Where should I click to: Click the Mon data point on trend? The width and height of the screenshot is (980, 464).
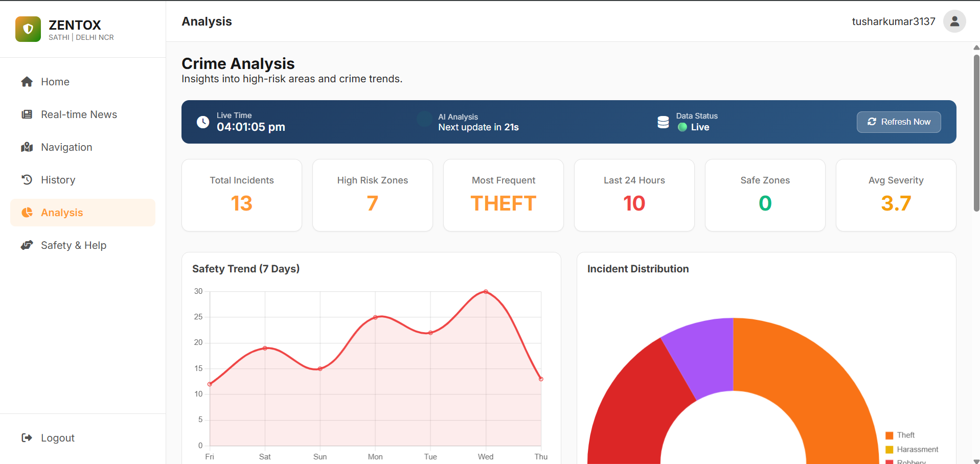click(x=375, y=317)
